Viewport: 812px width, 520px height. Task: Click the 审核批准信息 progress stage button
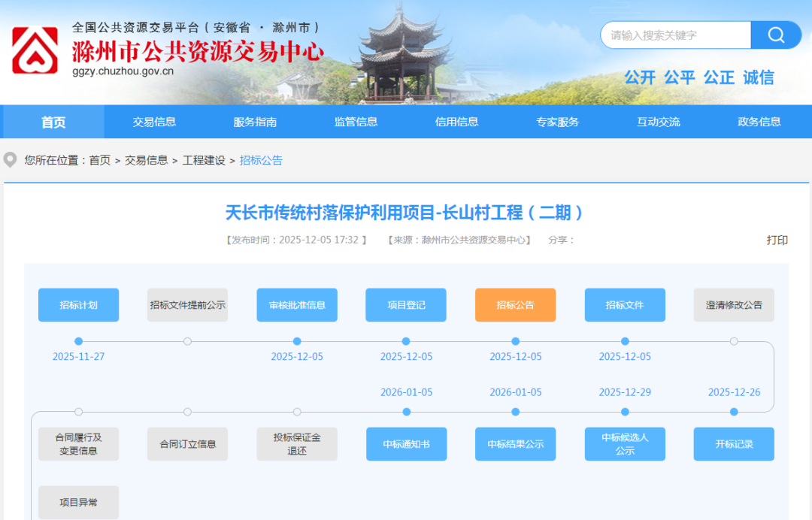[297, 304]
